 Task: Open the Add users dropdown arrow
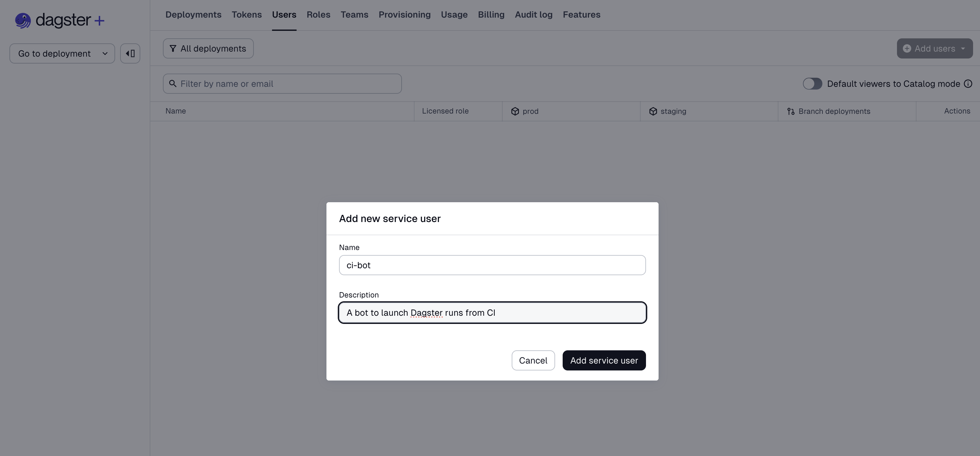(963, 48)
